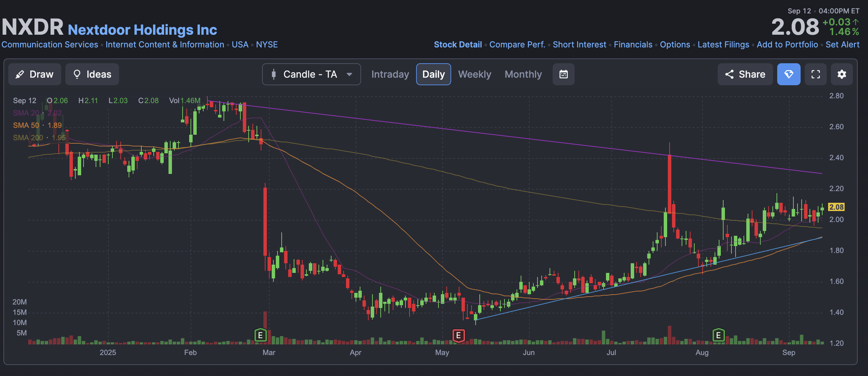This screenshot has height=376, width=868.
Task: Open the Draw tools
Action: [35, 74]
